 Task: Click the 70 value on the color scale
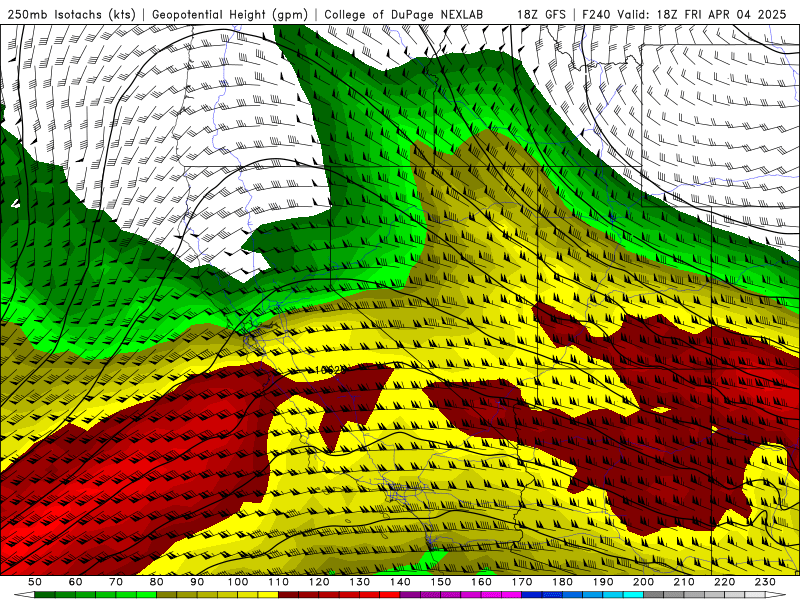tap(116, 582)
